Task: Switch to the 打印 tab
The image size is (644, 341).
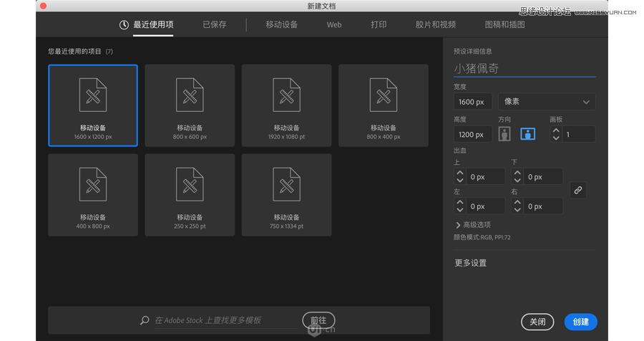Action: [x=379, y=24]
